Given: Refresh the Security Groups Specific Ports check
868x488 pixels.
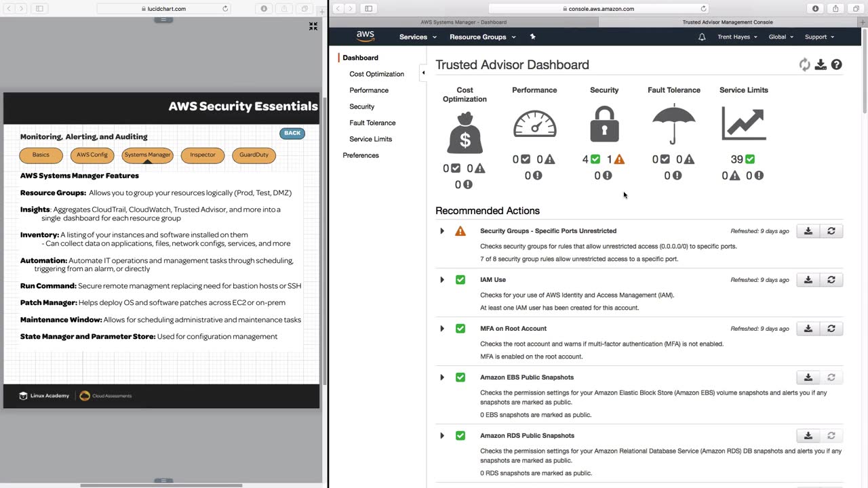Looking at the screenshot, I should point(831,231).
